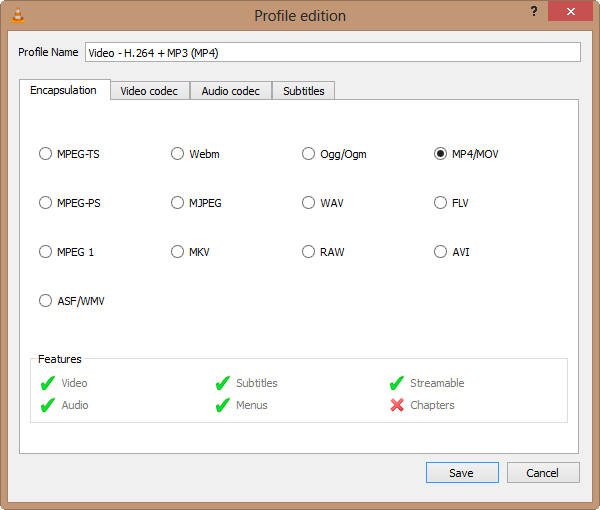600x510 pixels.
Task: Select ASF/WMV encapsulation
Action: coord(45,301)
